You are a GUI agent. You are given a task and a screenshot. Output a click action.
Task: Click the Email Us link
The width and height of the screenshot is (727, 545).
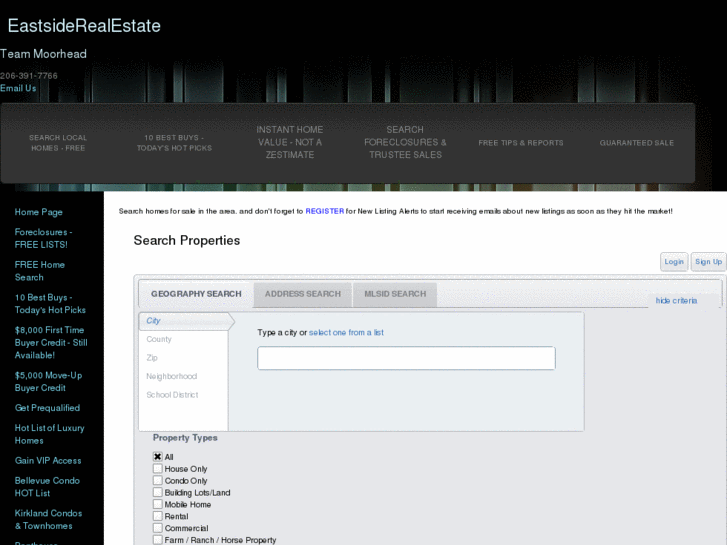tap(18, 88)
